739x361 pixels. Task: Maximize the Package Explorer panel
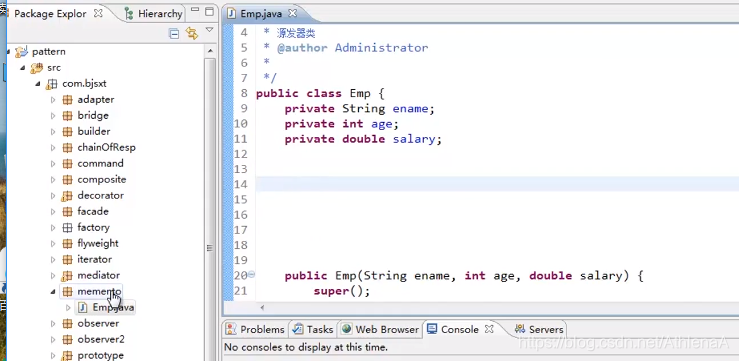coord(210,12)
